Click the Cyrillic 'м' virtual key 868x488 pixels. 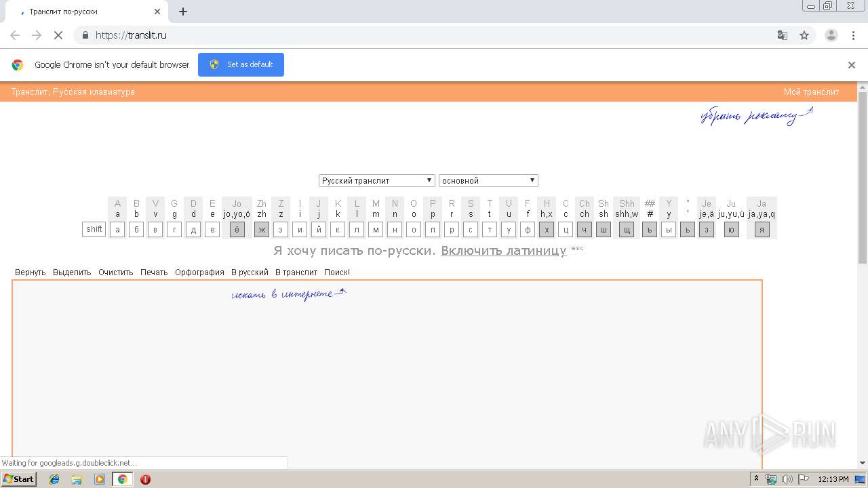tap(376, 229)
